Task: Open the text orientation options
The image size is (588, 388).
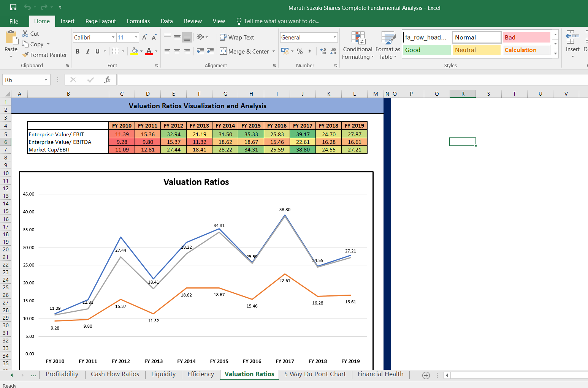Action: [x=202, y=37]
